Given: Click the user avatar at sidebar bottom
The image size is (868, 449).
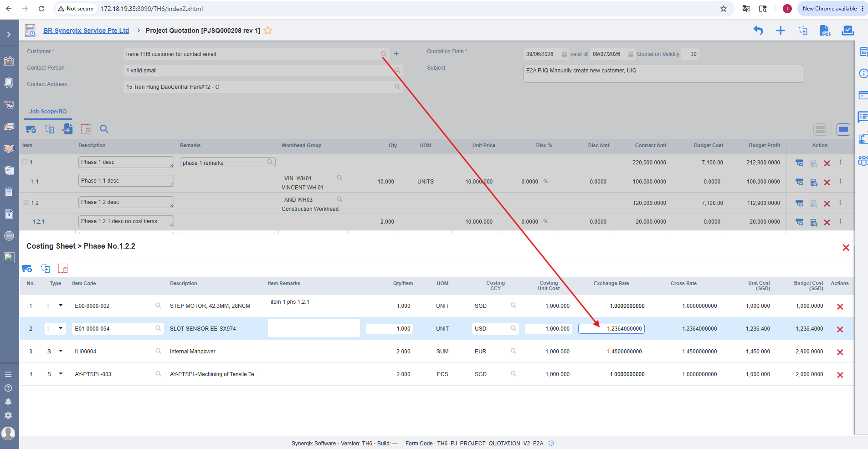Looking at the screenshot, I should [8, 433].
